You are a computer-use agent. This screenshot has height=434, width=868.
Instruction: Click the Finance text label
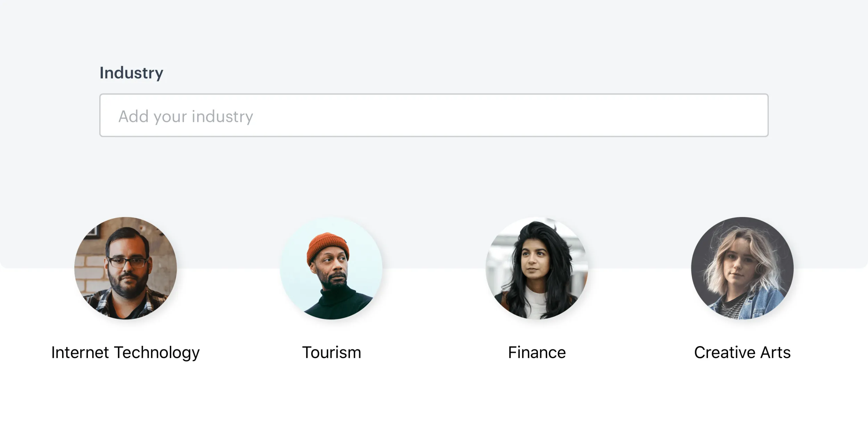(x=537, y=353)
